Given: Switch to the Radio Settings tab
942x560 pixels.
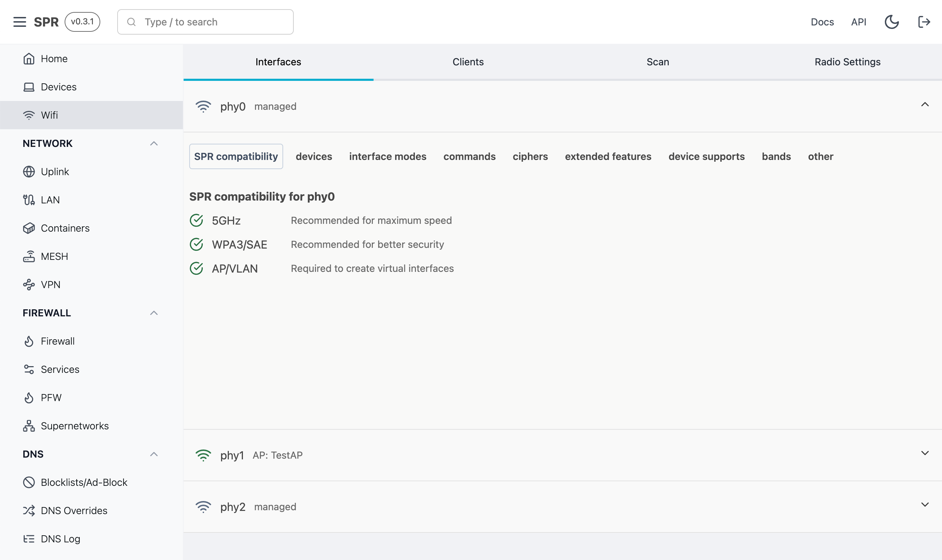Looking at the screenshot, I should (847, 62).
